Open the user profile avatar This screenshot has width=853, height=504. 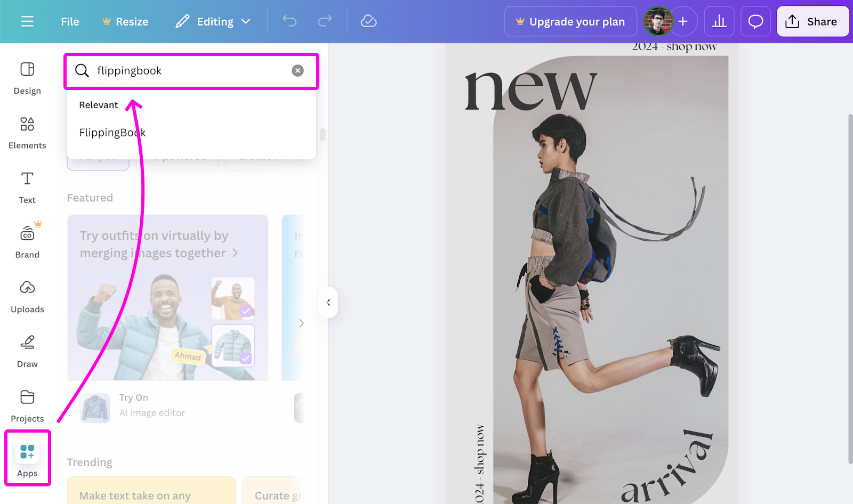pos(658,21)
